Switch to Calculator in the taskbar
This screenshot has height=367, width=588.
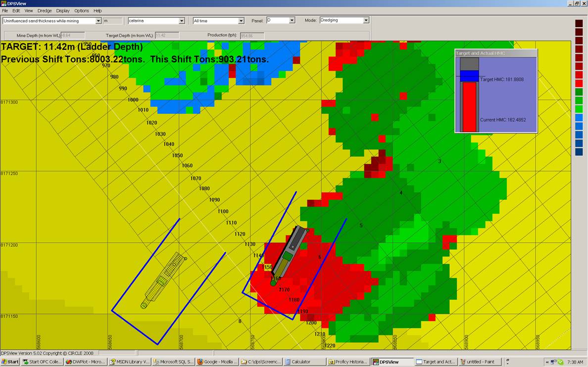(x=305, y=362)
